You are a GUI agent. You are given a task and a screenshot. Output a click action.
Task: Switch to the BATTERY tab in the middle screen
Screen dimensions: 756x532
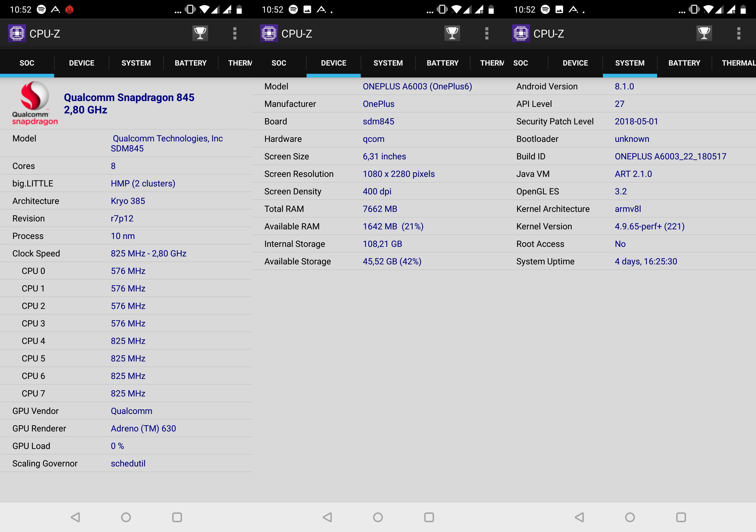[443, 63]
